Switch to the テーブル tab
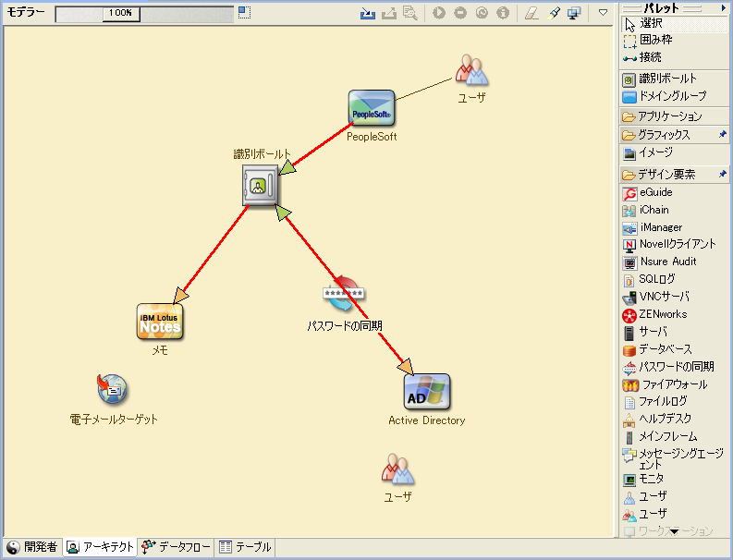 tap(246, 547)
